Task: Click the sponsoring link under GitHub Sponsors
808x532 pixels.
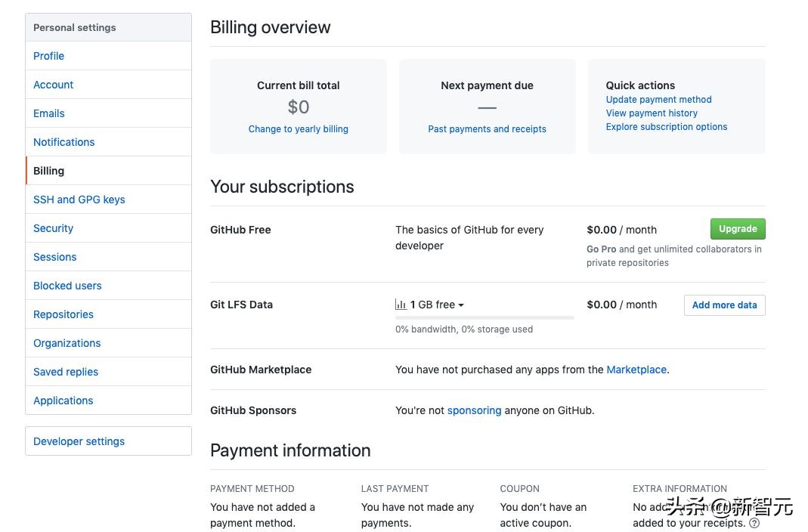Action: 474,410
